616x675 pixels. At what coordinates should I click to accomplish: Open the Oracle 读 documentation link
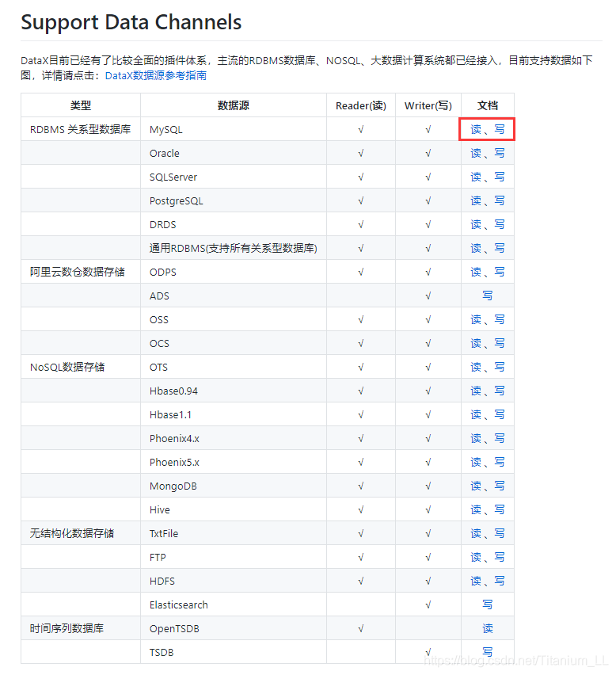[x=476, y=153]
